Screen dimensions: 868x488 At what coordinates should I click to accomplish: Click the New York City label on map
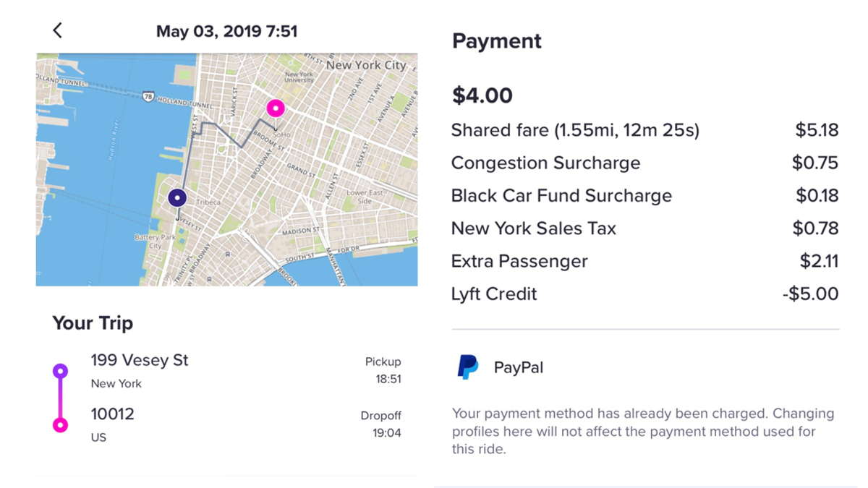[366, 65]
